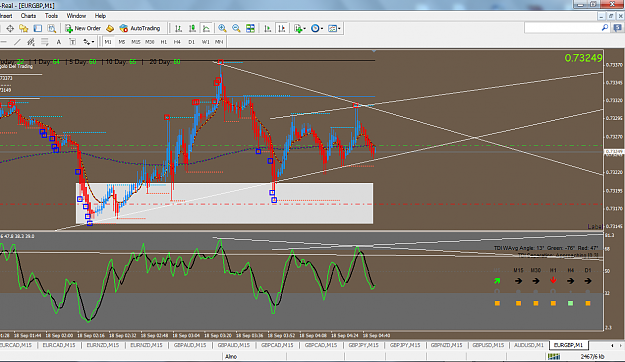Screen dimensions: 625x362
Task: Zoom in on the chart
Action: [222, 28]
